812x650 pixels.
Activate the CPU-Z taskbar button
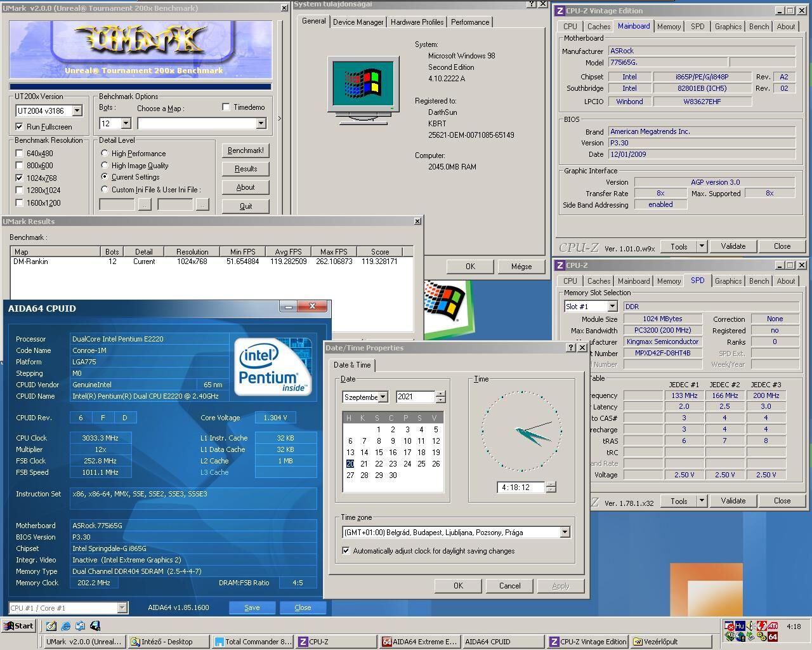click(336, 642)
